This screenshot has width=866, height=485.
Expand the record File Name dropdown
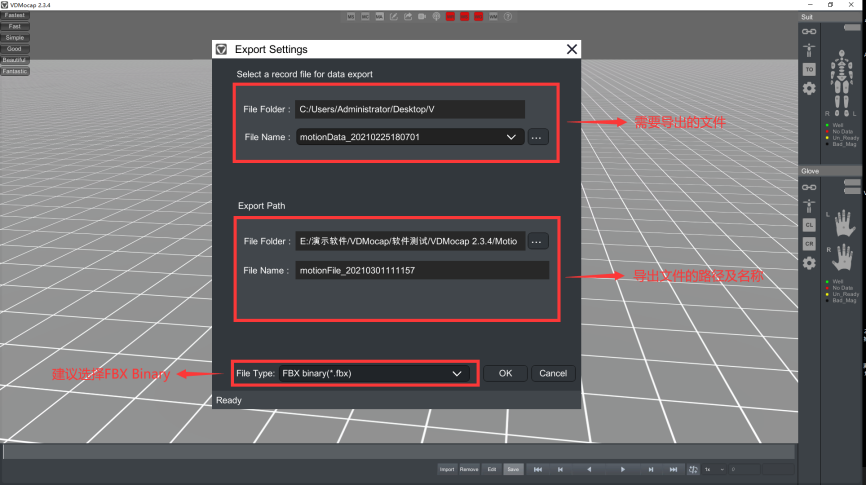click(x=511, y=137)
